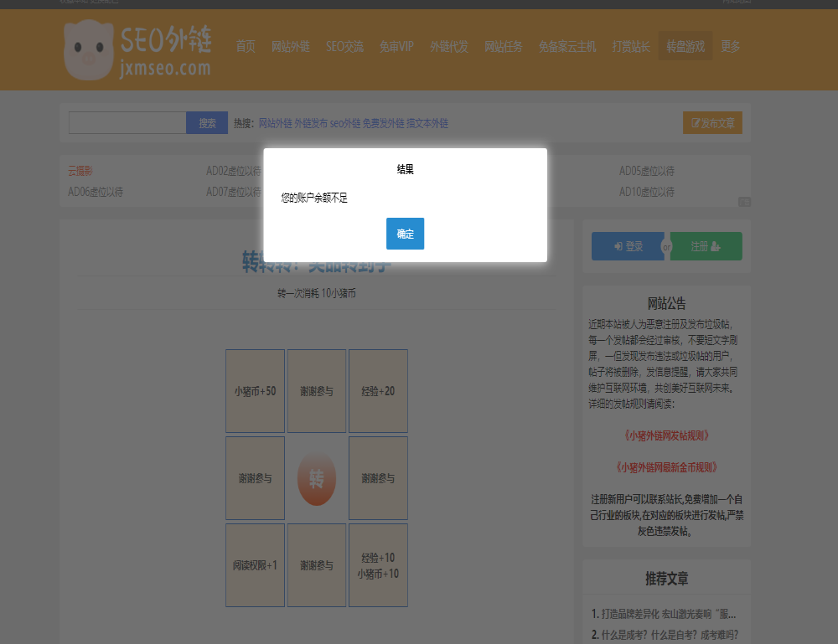The width and height of the screenshot is (838, 644).
Task: Click the 您的账户余额不足 message
Action: pos(314,198)
